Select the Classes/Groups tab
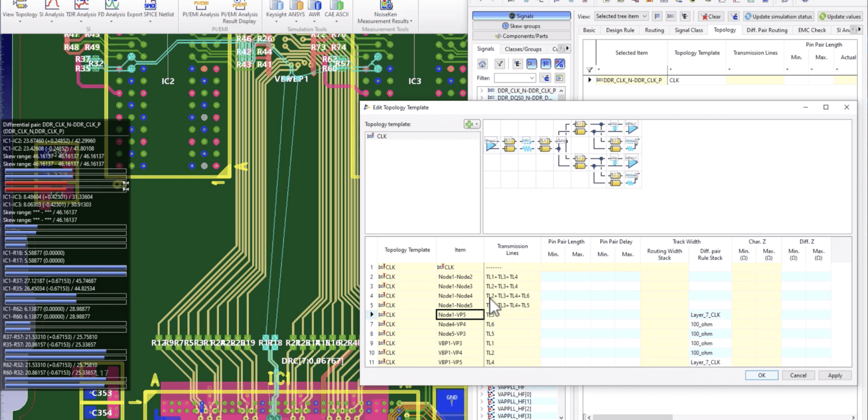 523,49
